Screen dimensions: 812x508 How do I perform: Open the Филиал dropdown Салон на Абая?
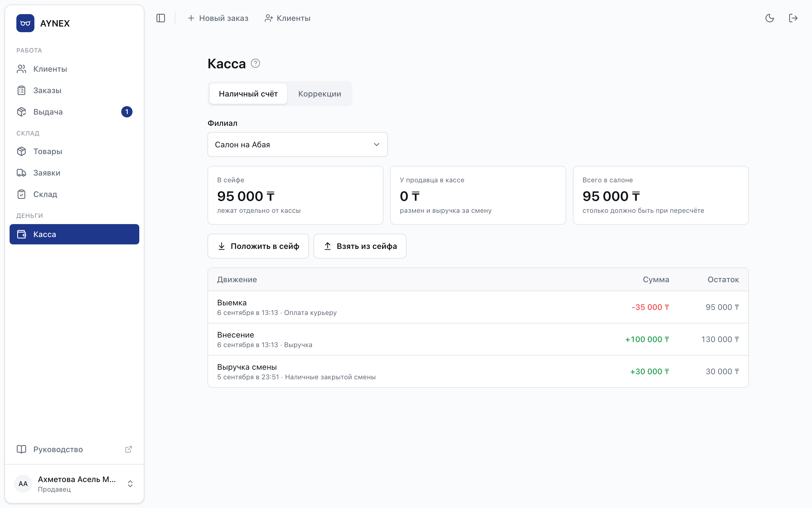tap(298, 144)
